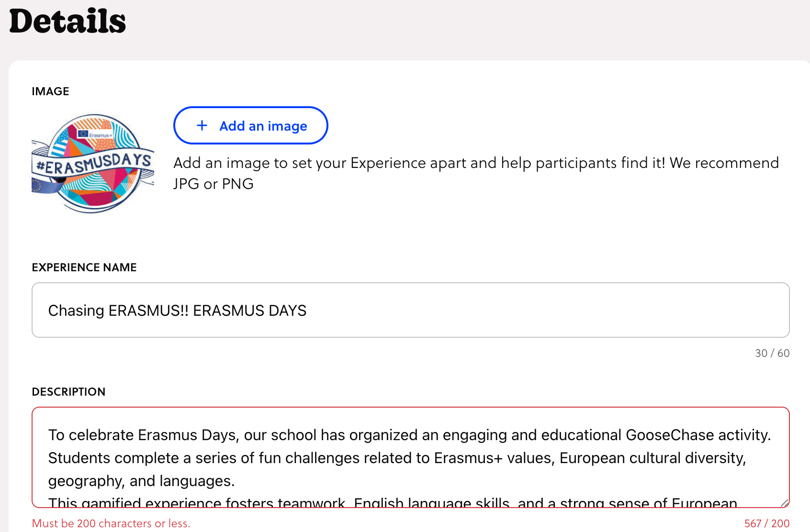The width and height of the screenshot is (810, 532).
Task: Click the plus icon in Add an image
Action: tap(202, 126)
